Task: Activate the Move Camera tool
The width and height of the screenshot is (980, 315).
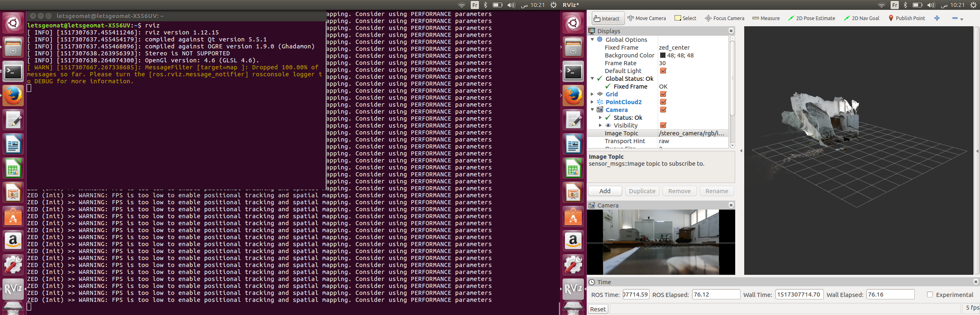Action: click(x=647, y=18)
